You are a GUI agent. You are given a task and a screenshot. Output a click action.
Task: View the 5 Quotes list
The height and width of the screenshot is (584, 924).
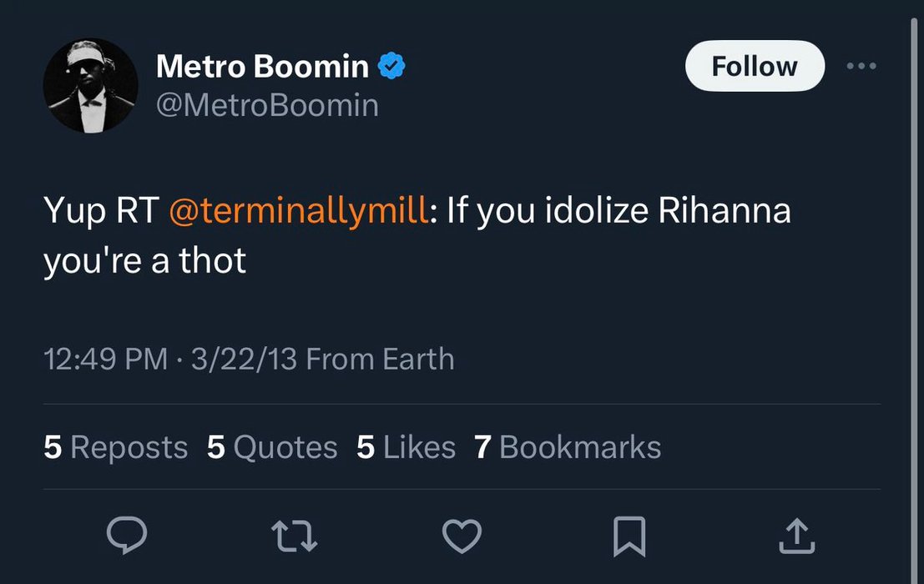click(x=272, y=447)
